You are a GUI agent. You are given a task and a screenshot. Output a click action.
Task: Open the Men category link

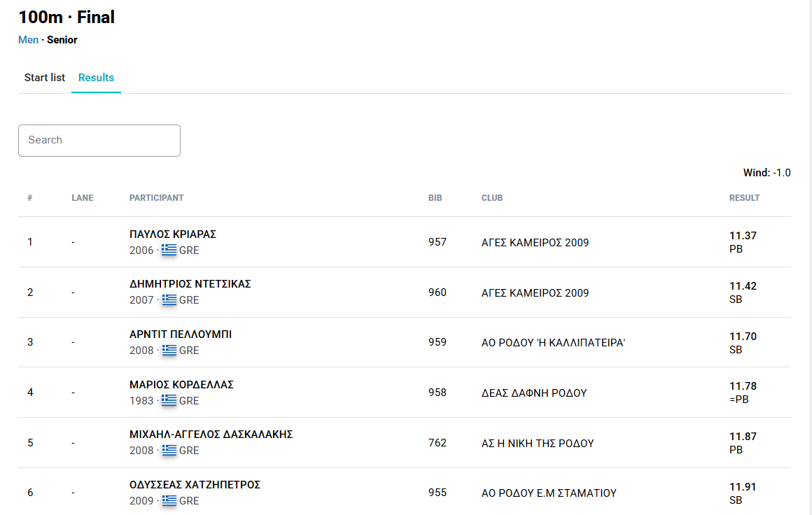click(x=29, y=40)
